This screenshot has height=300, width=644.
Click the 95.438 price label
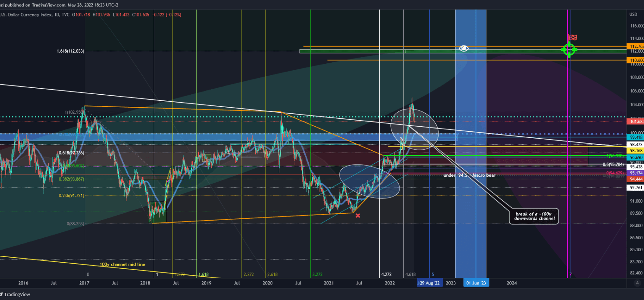pos(635,167)
